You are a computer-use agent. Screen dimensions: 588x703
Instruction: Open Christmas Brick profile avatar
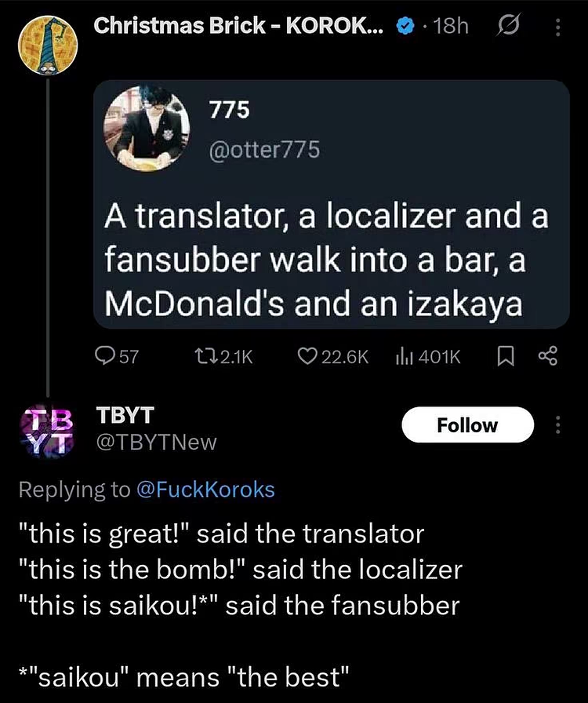click(47, 44)
